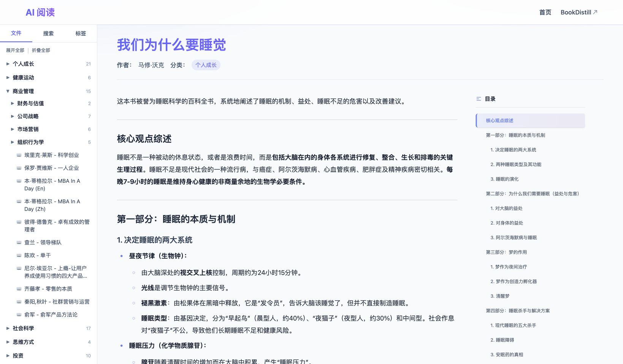Collapse the 商业管理 category

[8, 91]
